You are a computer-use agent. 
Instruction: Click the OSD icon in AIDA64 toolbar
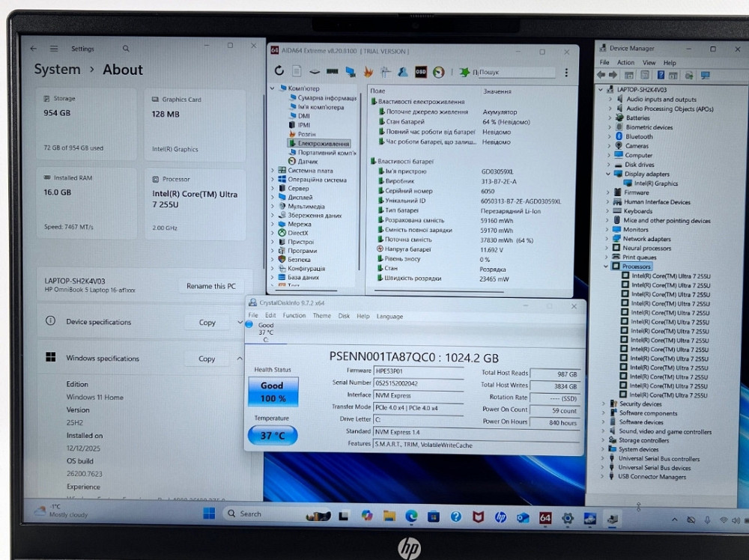(x=420, y=73)
